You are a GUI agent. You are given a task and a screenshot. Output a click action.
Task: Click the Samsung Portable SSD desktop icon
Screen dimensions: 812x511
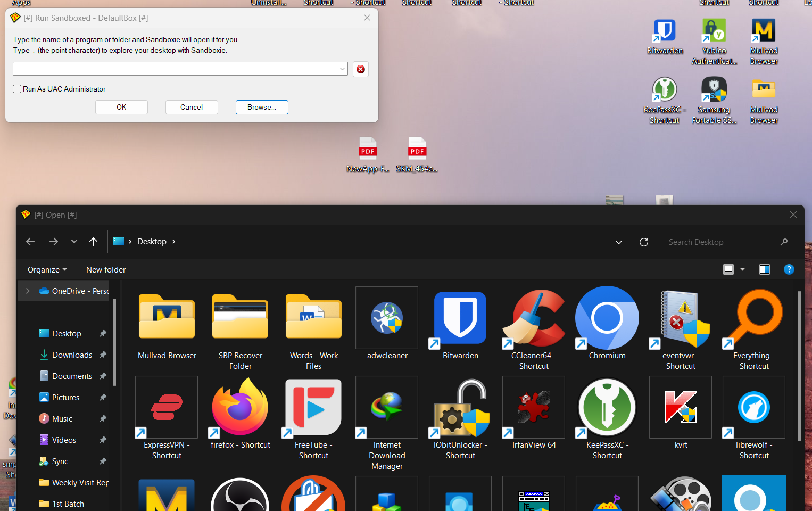pyautogui.click(x=714, y=101)
